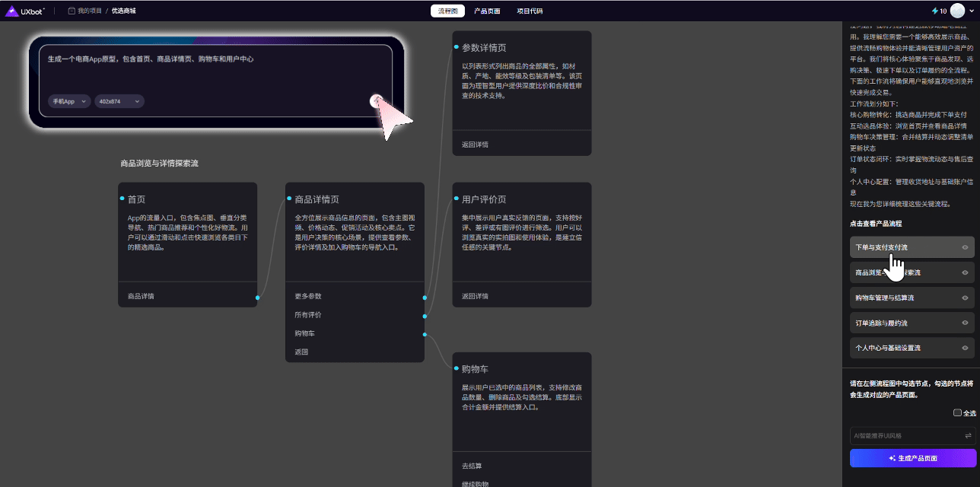Open the 手机App device type dropdown
The height and width of the screenshot is (487, 980).
(68, 100)
